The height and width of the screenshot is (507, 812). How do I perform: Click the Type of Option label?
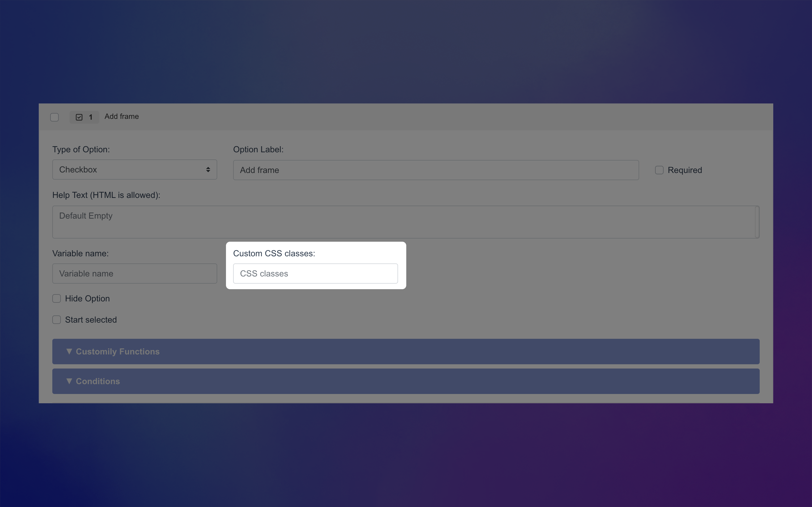tap(81, 150)
